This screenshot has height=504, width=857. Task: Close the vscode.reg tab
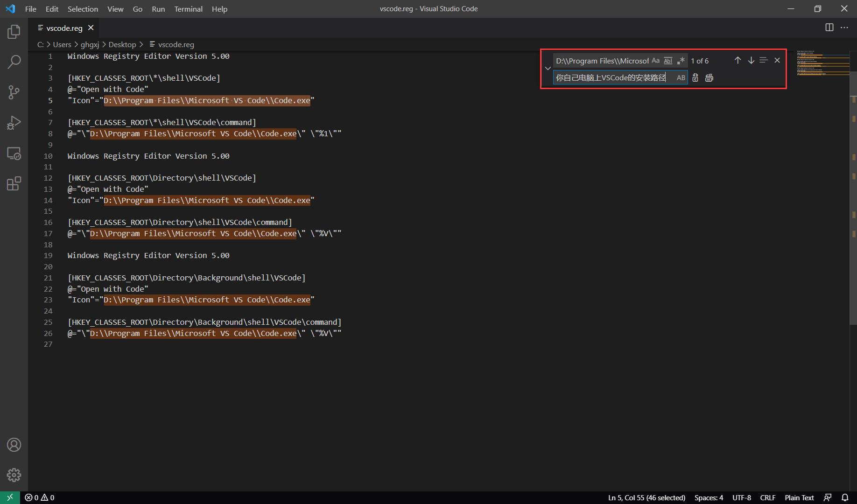91,28
